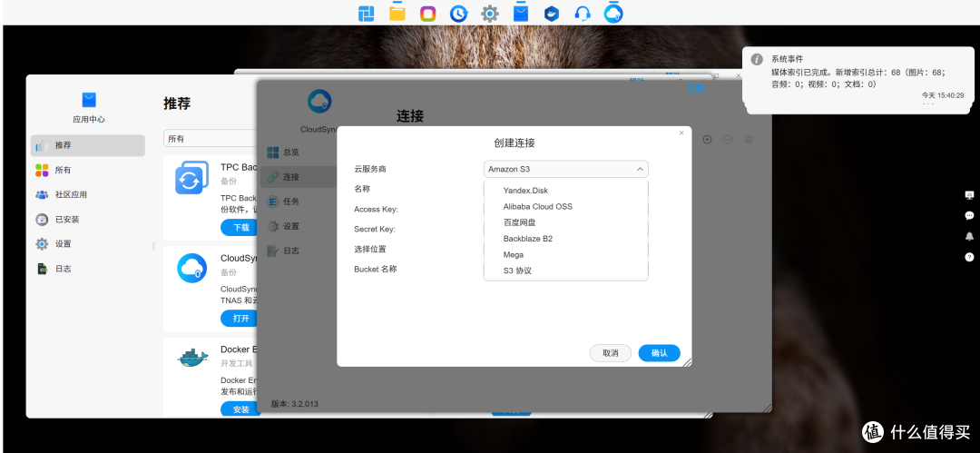The width and height of the screenshot is (980, 453).
Task: Open the App Center shopping bag dock icon
Action: (521, 13)
